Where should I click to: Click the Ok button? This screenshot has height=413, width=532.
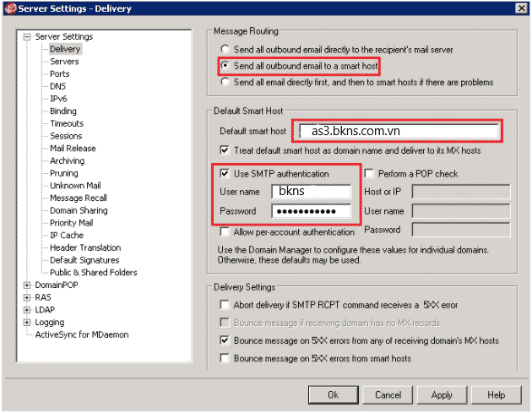pos(333,394)
